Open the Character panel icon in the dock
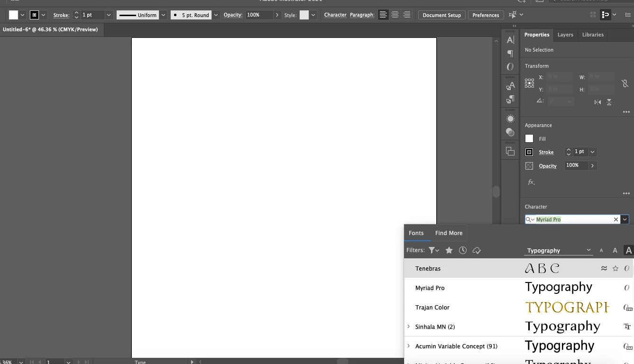The height and width of the screenshot is (364, 634). 510,40
